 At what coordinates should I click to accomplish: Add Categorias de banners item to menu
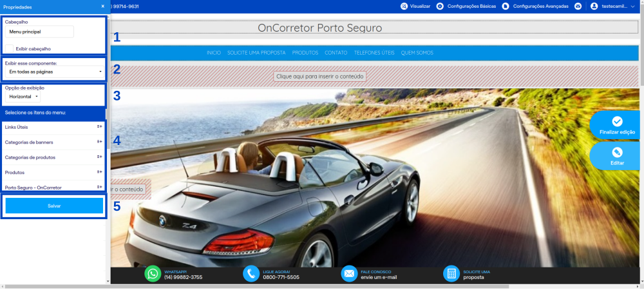click(99, 142)
